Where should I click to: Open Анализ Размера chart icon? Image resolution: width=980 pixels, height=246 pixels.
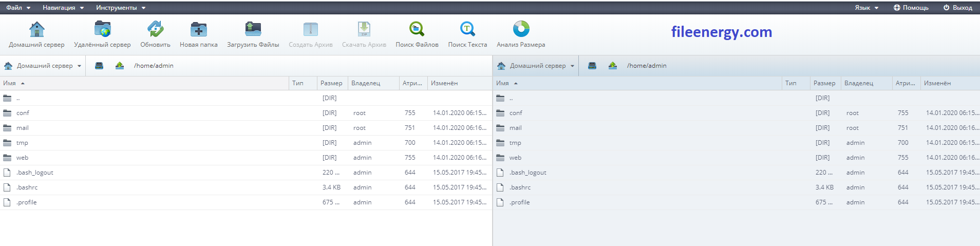click(x=521, y=29)
